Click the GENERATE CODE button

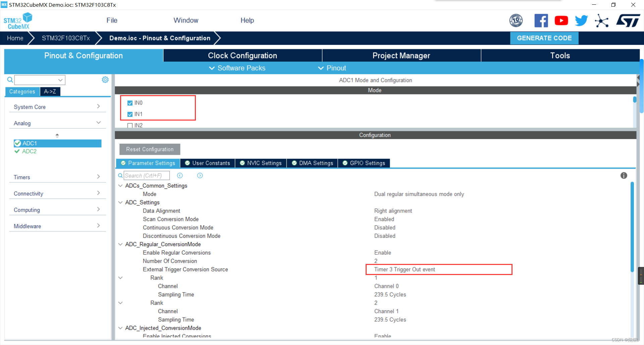pos(544,38)
